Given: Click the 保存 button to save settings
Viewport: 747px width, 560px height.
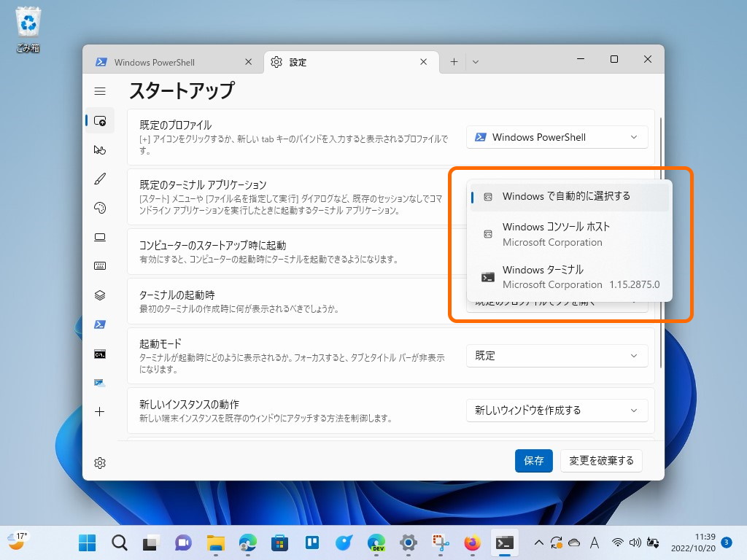Looking at the screenshot, I should pos(533,461).
